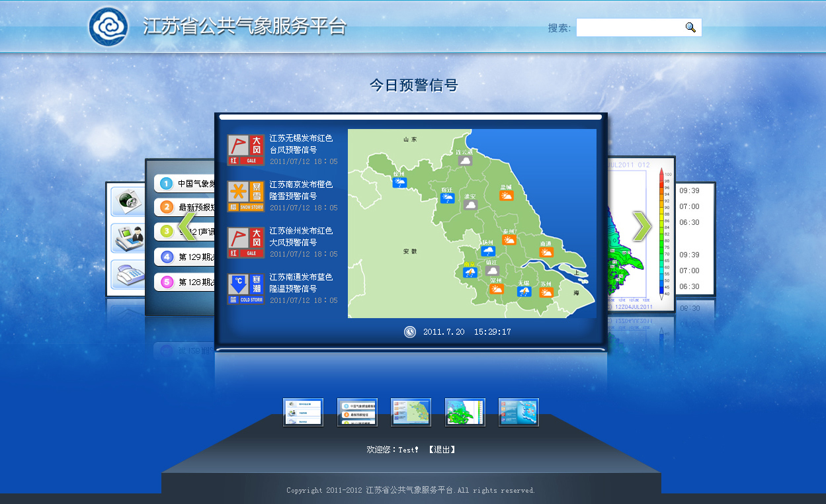Click the 今日预警信号 heading

pos(413,85)
